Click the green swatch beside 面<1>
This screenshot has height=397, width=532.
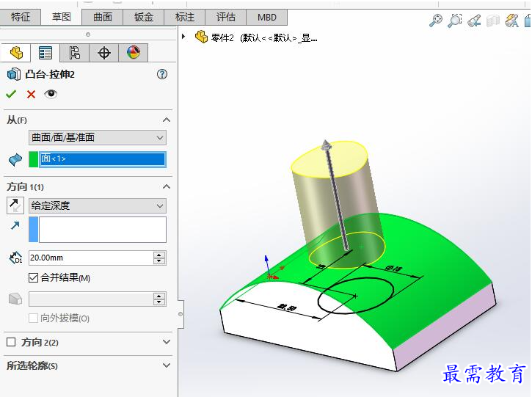click(x=34, y=159)
